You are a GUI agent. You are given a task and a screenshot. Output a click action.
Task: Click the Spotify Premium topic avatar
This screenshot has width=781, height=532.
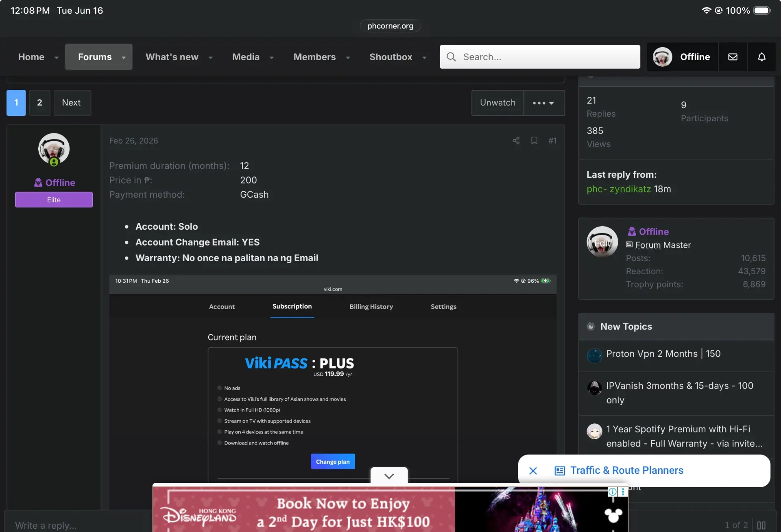point(594,431)
